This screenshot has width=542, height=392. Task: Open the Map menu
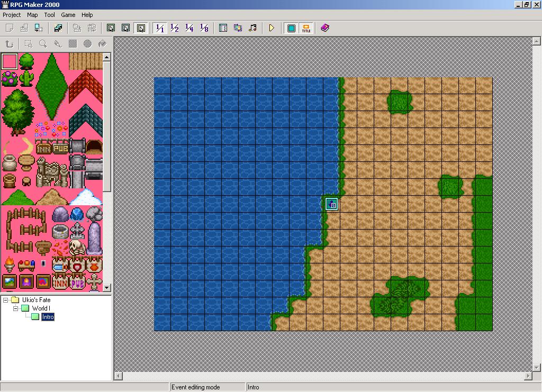(x=32, y=15)
